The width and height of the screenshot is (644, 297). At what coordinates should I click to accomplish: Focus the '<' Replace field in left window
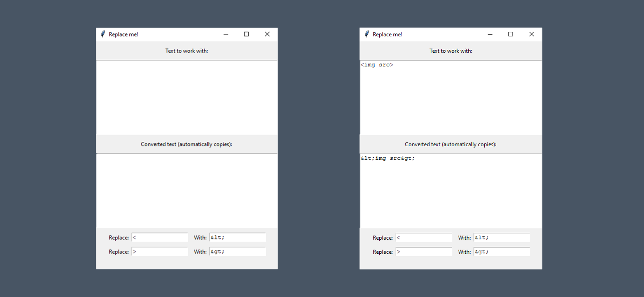coord(160,238)
